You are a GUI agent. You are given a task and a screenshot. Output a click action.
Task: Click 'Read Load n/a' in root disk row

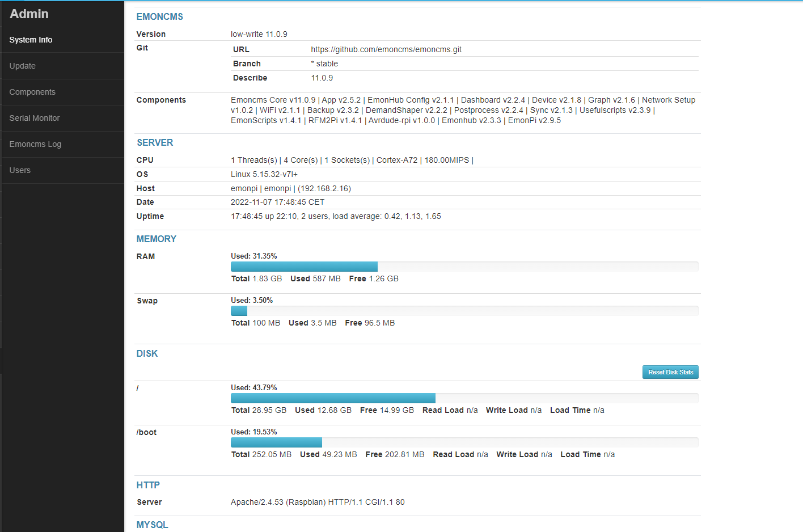450,410
